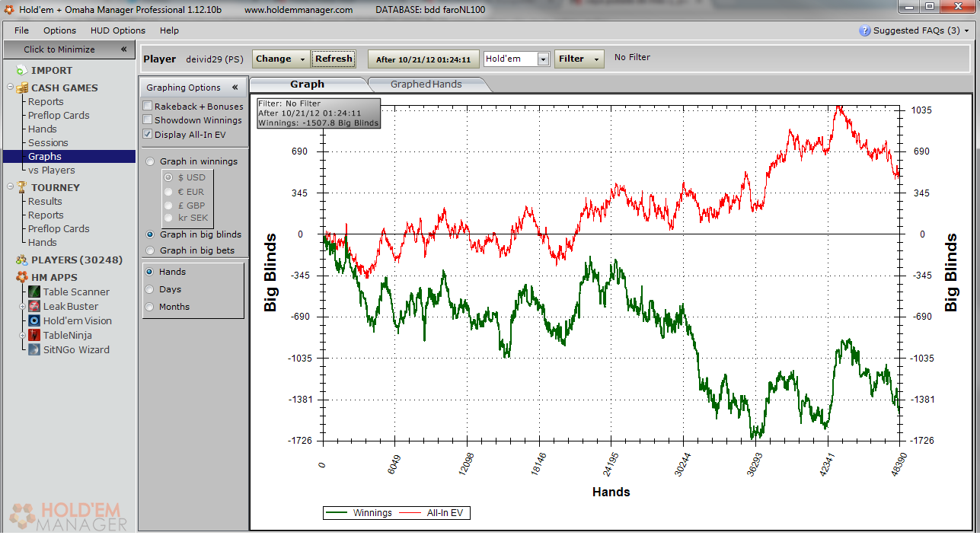Open tourney Results
The height and width of the screenshot is (545, 980).
(45, 201)
